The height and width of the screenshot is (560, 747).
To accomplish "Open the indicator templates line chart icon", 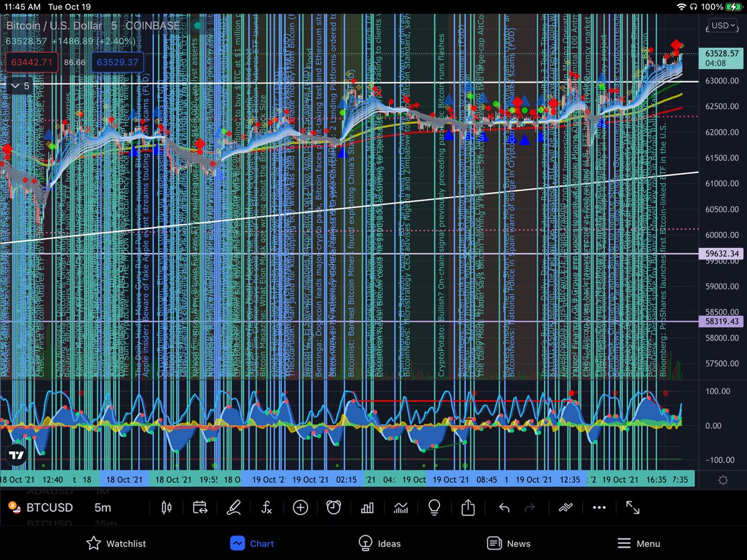I will click(x=401, y=508).
